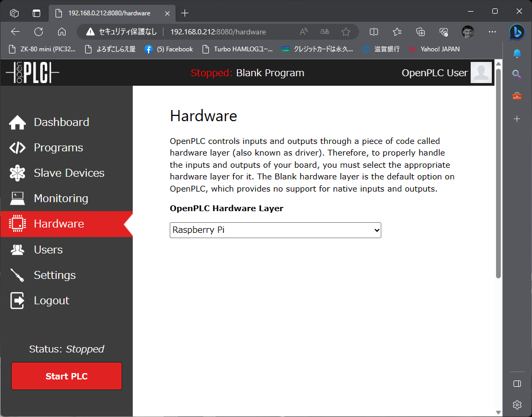This screenshot has width=532, height=417.
Task: Click the OpenPLC logo
Action: pos(33,72)
